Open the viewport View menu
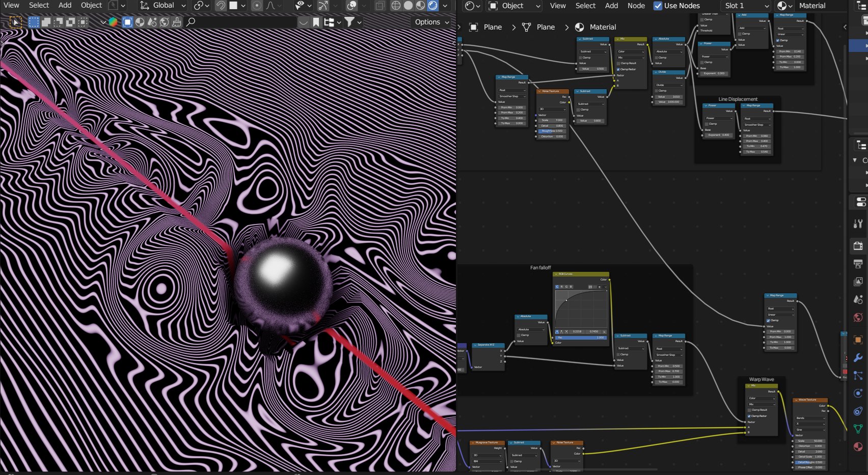 pyautogui.click(x=11, y=5)
